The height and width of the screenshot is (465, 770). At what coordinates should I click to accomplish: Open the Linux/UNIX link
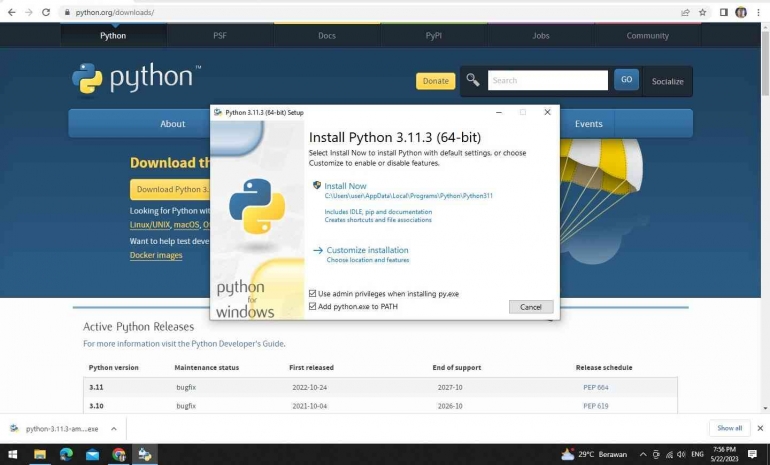(150, 225)
